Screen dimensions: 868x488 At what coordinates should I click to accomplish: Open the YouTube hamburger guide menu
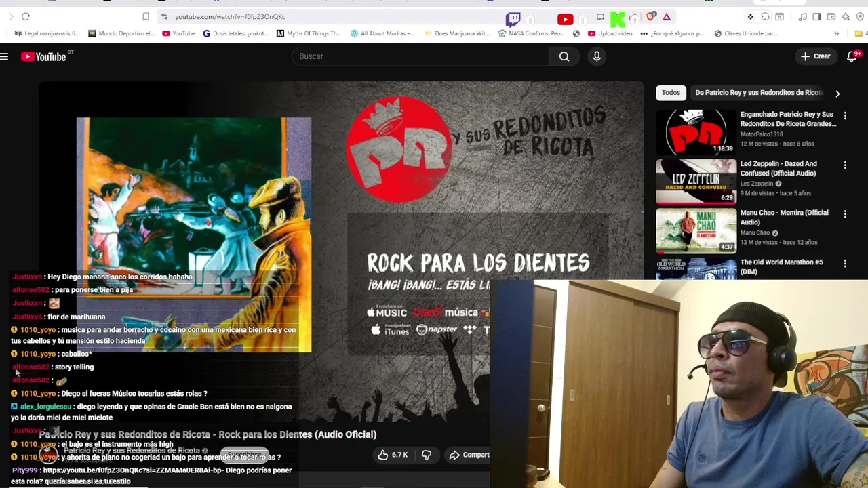pos(4,56)
